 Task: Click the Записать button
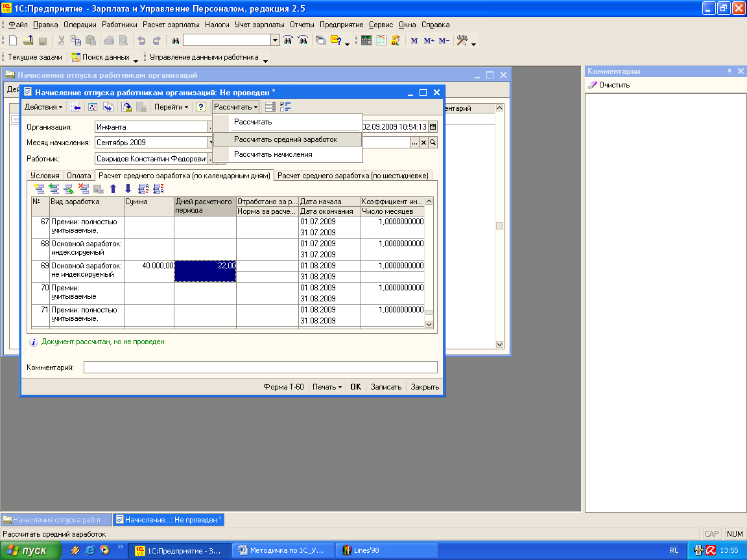[x=386, y=387]
